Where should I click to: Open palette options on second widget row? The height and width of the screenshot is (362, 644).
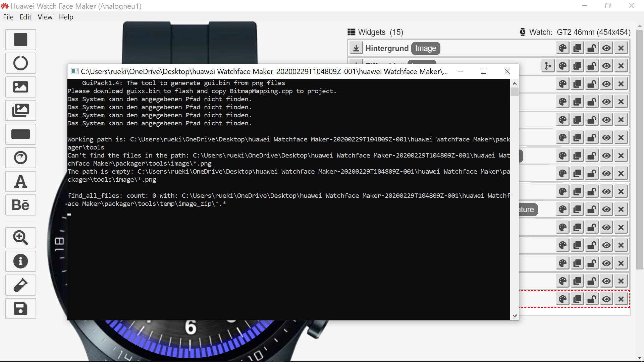[x=563, y=66]
